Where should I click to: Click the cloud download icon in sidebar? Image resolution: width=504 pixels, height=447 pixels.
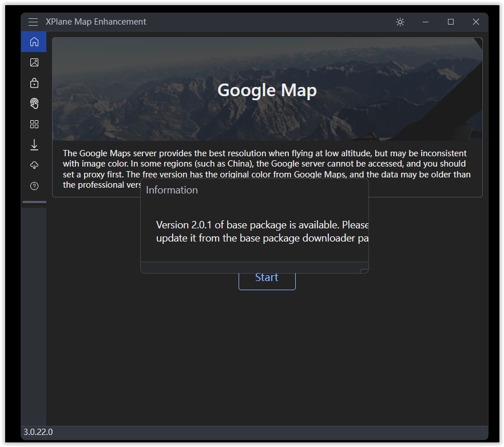(34, 165)
